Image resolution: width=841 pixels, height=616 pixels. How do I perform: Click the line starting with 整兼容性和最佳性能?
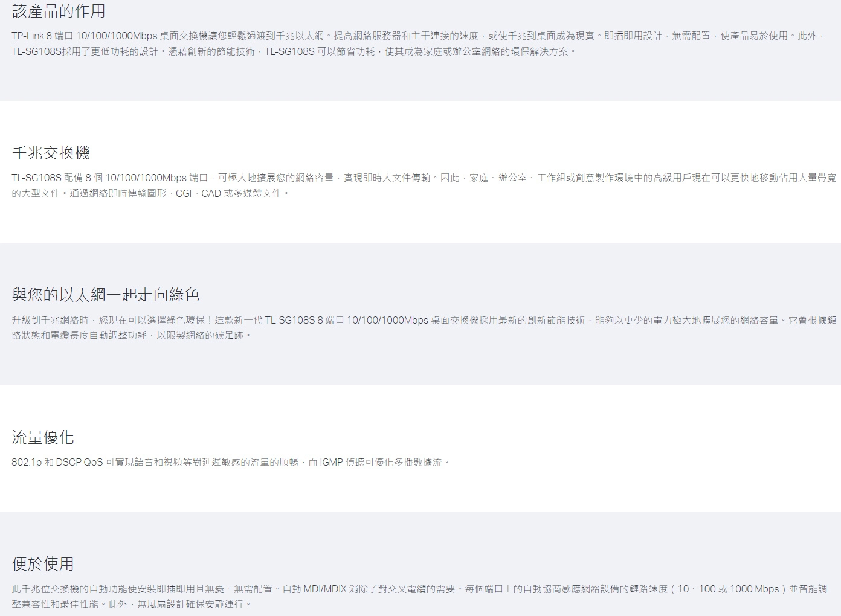(x=132, y=604)
